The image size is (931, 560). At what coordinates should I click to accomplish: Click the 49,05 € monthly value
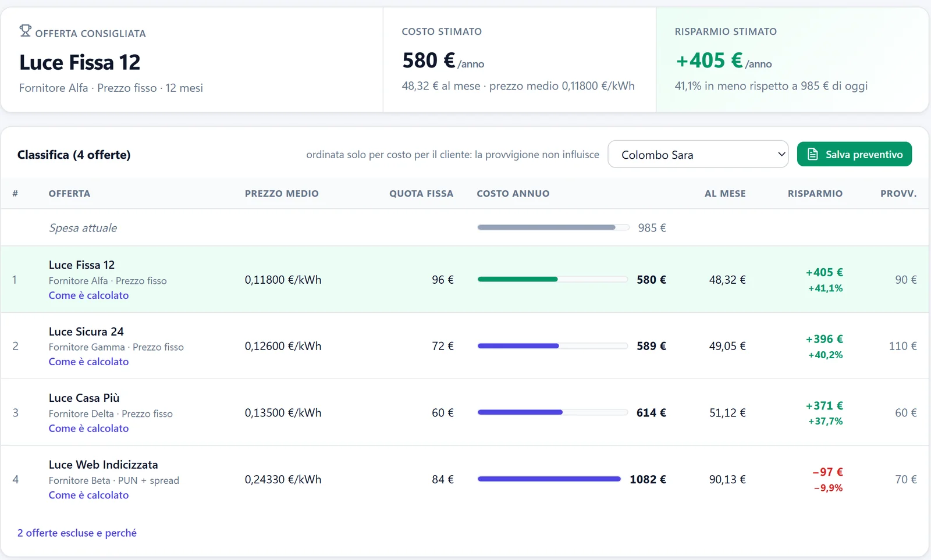pyautogui.click(x=727, y=346)
